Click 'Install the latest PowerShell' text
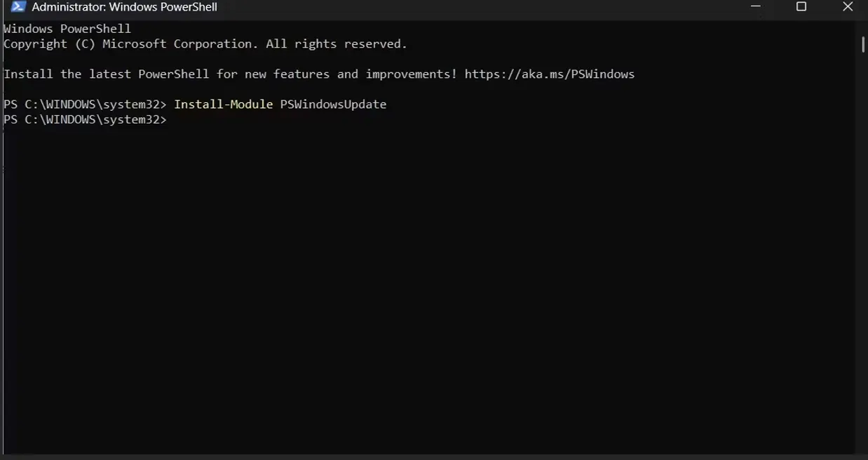Image resolution: width=868 pixels, height=460 pixels. [107, 74]
